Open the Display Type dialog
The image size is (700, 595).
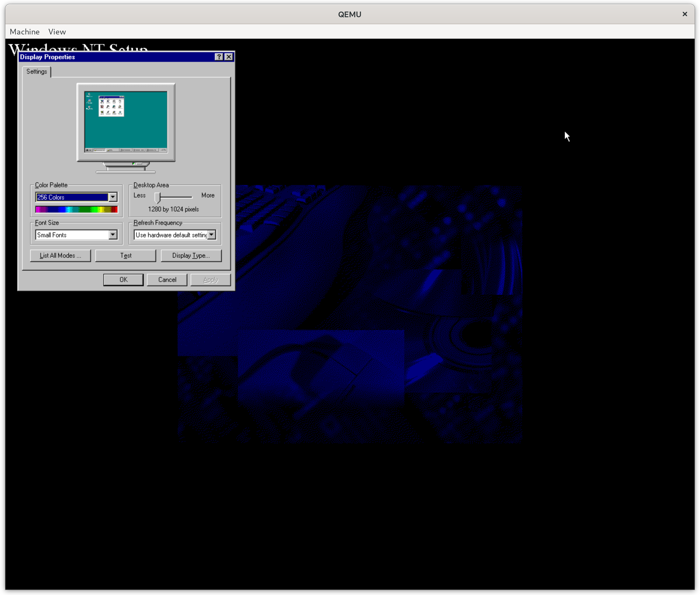pos(191,255)
